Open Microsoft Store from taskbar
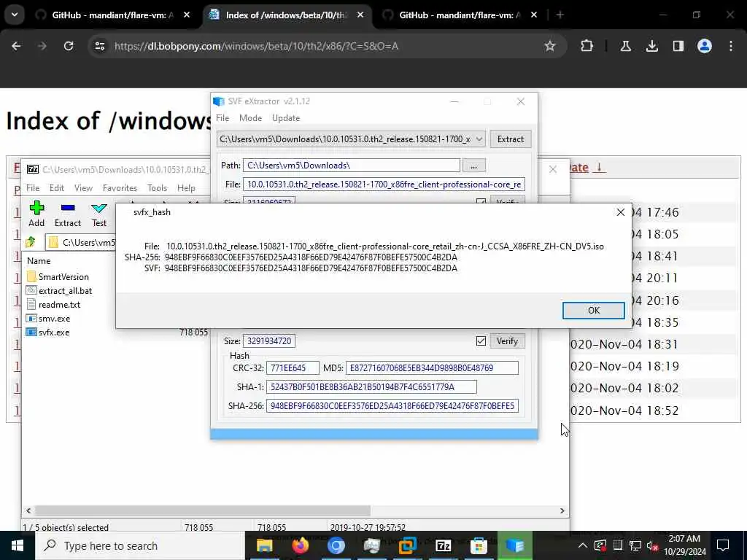747x560 pixels. point(479,545)
